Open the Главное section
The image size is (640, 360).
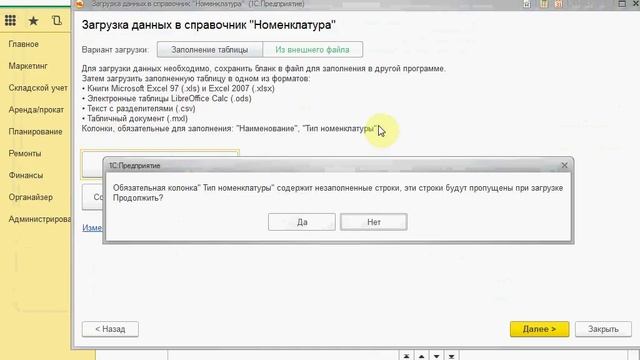pos(24,44)
